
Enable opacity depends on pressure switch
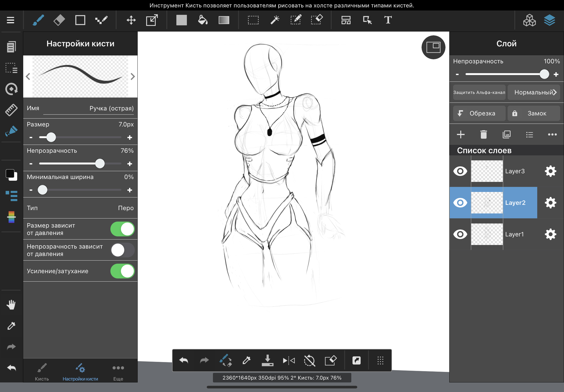pyautogui.click(x=122, y=250)
